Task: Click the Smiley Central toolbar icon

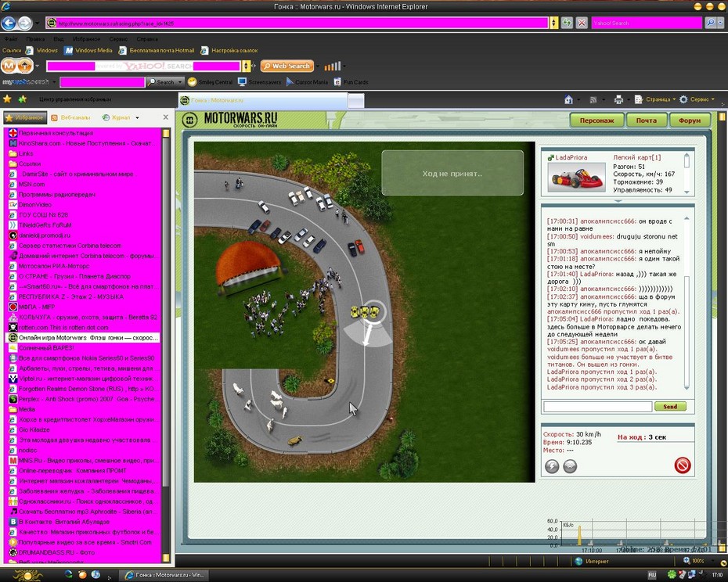Action: 193,82
